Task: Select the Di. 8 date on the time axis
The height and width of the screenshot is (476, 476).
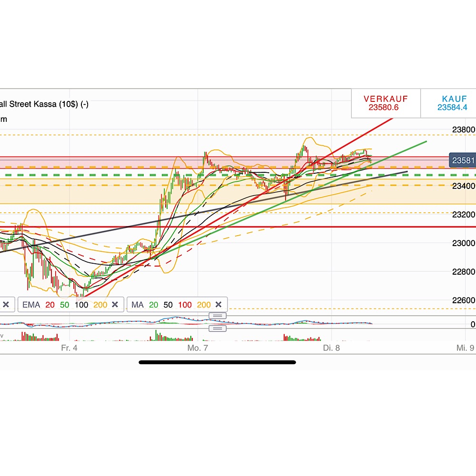Action: 331,348
